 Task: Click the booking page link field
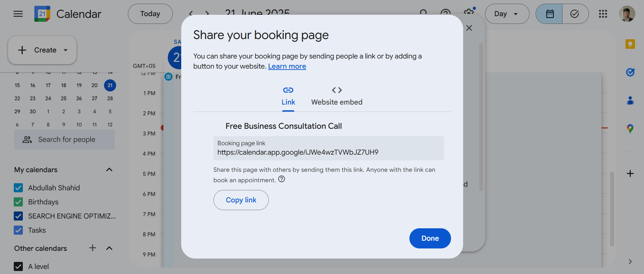pos(328,148)
